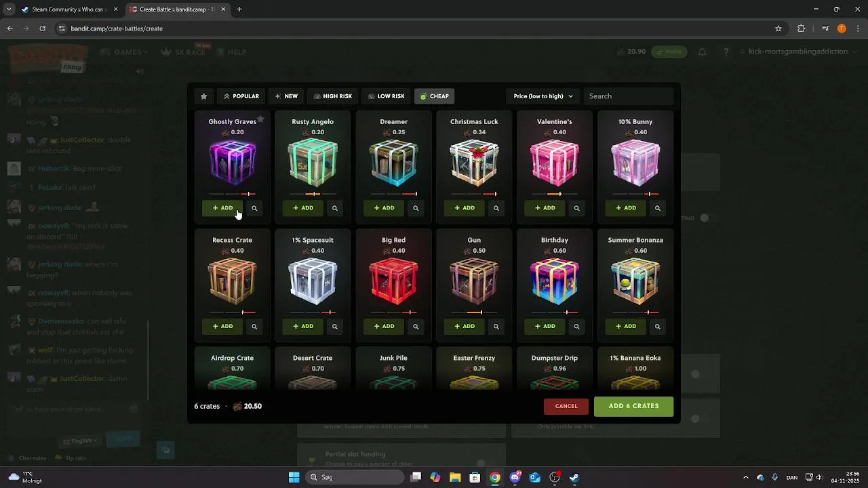Click Dreamer crate risk bar
Image resolution: width=868 pixels, height=488 pixels.
tap(393, 194)
